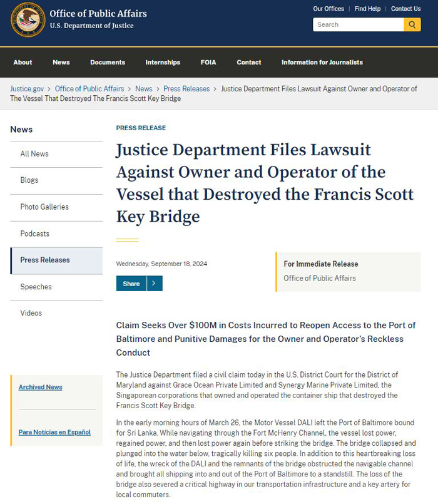Click the main press release headline
The height and width of the screenshot is (504, 438).
(x=265, y=183)
